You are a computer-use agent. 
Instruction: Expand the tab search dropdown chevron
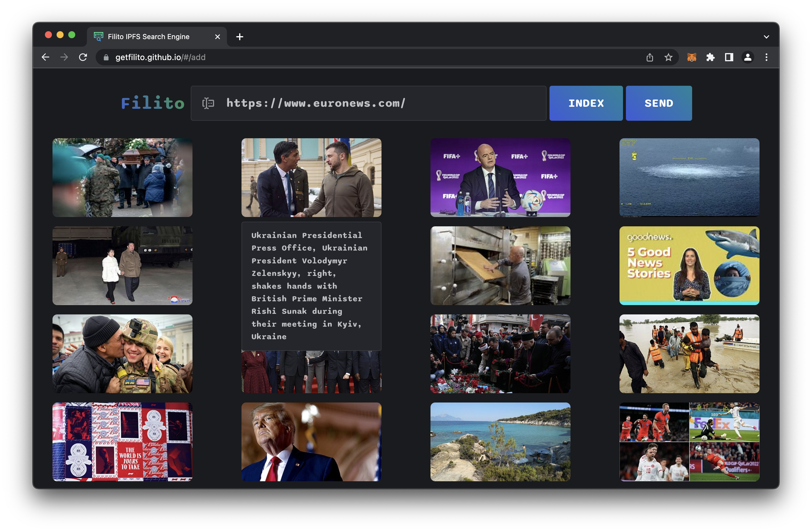[x=766, y=36]
